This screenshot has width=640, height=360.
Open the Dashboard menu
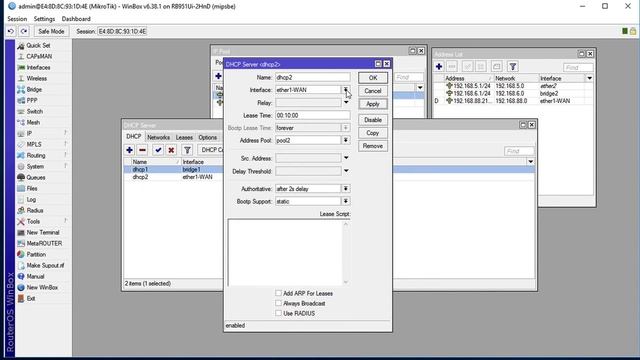coord(76,19)
